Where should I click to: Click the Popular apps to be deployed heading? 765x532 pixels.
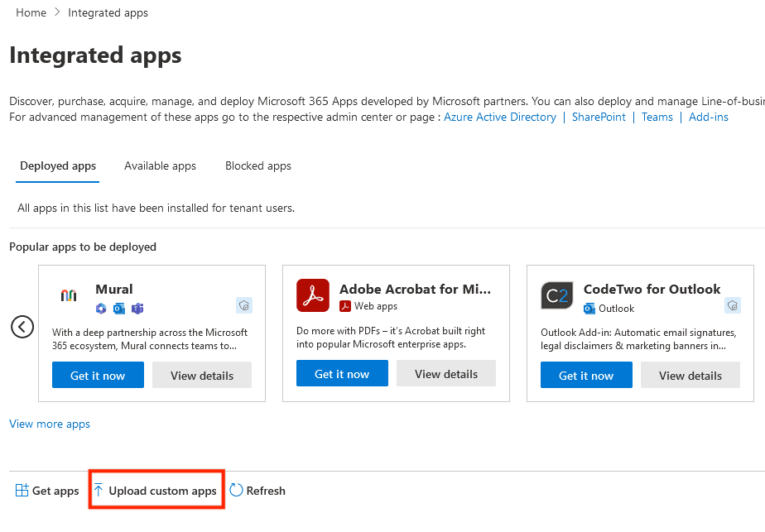(x=83, y=247)
